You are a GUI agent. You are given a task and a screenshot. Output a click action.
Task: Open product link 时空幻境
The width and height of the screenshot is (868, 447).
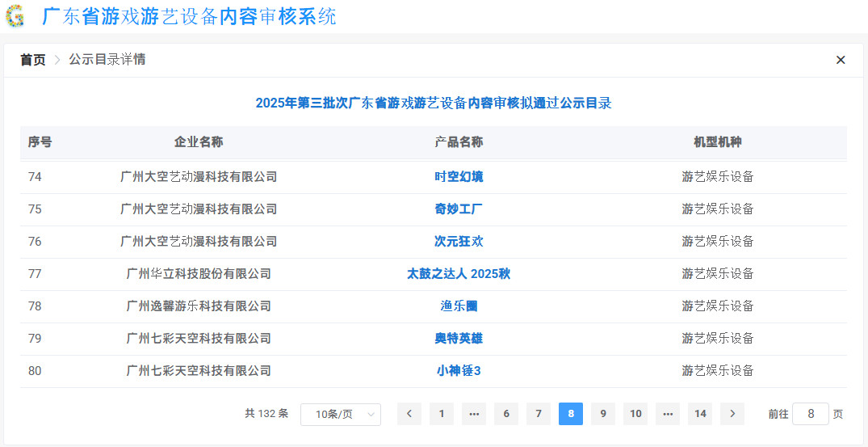(459, 177)
